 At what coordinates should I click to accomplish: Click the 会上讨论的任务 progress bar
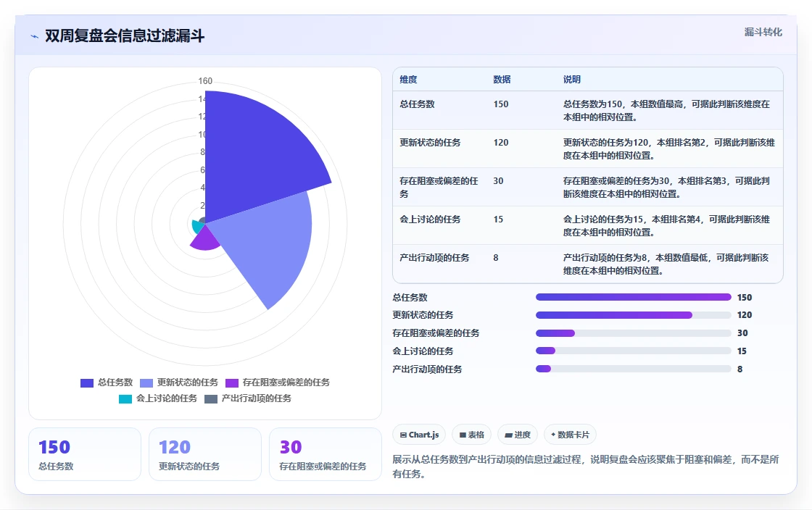click(x=634, y=351)
